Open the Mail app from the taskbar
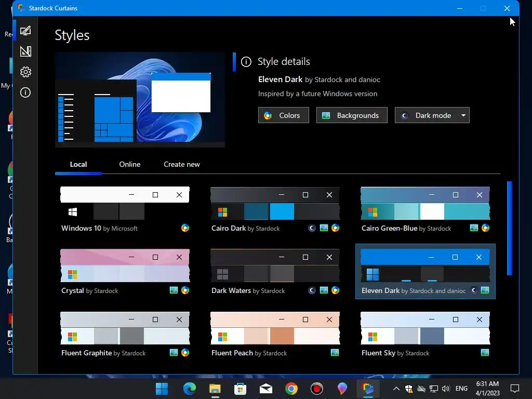532x399 pixels. [x=265, y=389]
